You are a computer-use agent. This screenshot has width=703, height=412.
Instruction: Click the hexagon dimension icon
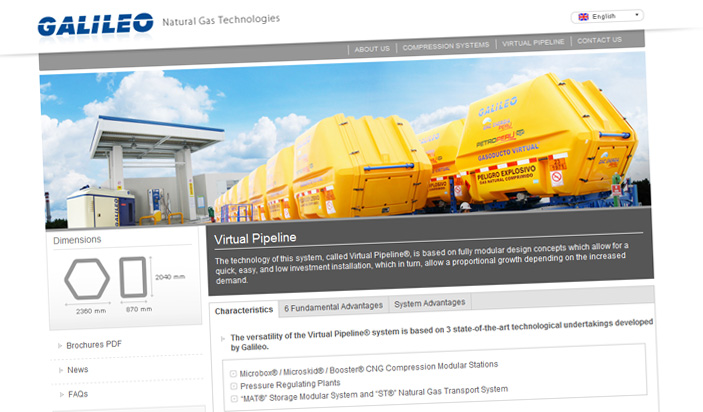point(87,277)
